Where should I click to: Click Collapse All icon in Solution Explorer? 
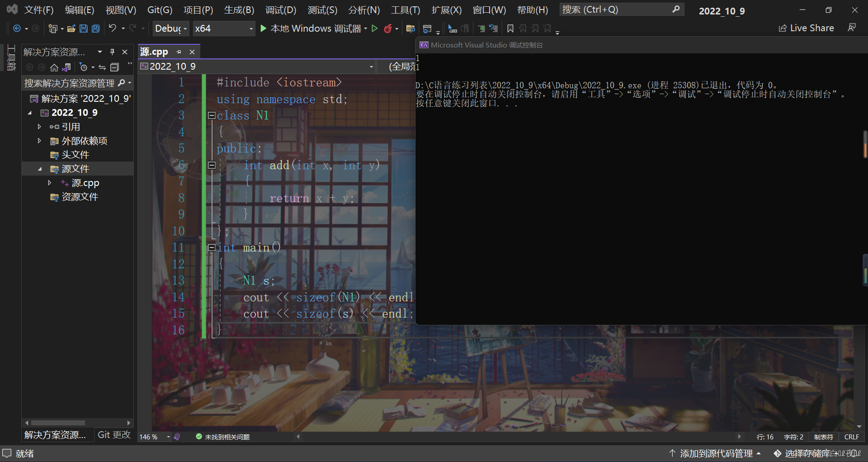(x=115, y=67)
